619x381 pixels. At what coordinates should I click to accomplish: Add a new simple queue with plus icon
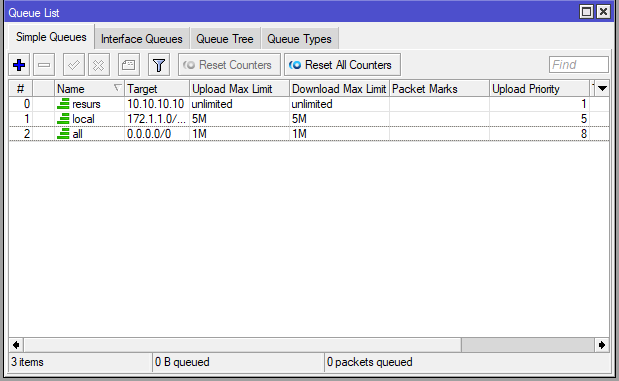[19, 65]
